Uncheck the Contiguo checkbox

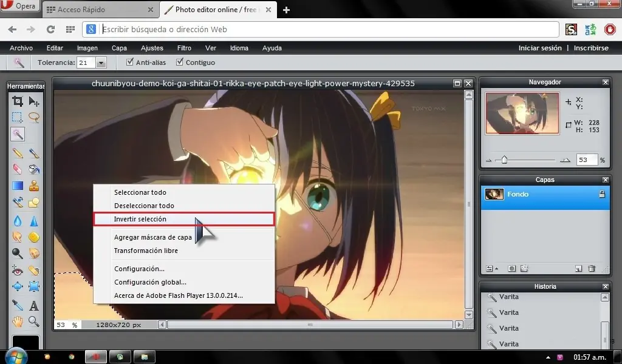click(180, 62)
